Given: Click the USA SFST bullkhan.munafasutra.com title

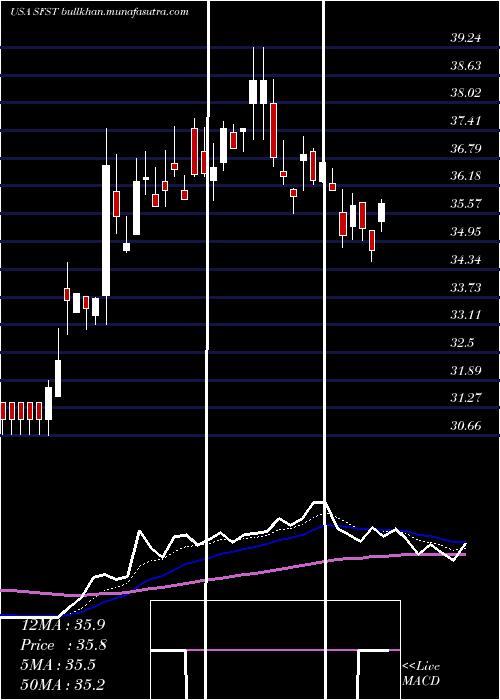Looking at the screenshot, I should 99,12.
